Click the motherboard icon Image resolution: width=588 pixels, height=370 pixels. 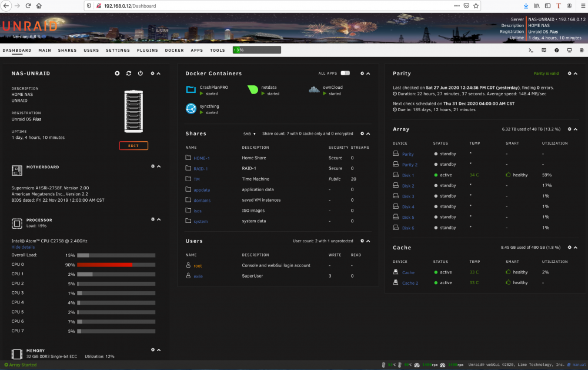17,171
